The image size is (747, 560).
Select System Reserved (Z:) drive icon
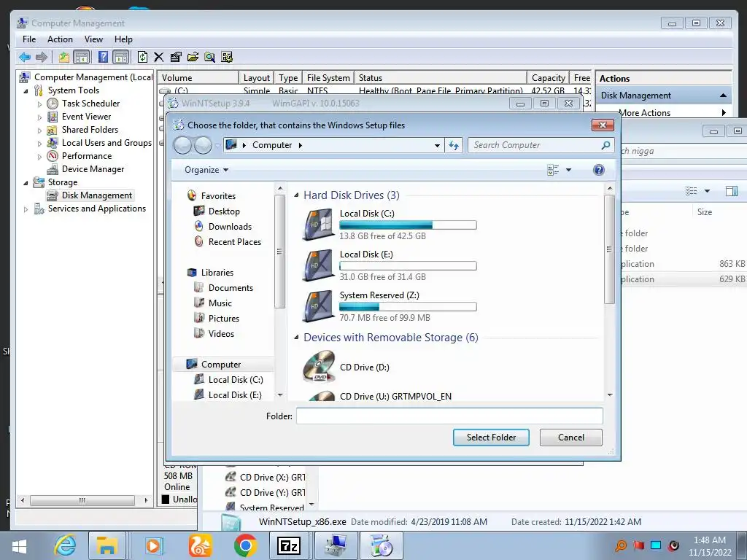point(318,306)
